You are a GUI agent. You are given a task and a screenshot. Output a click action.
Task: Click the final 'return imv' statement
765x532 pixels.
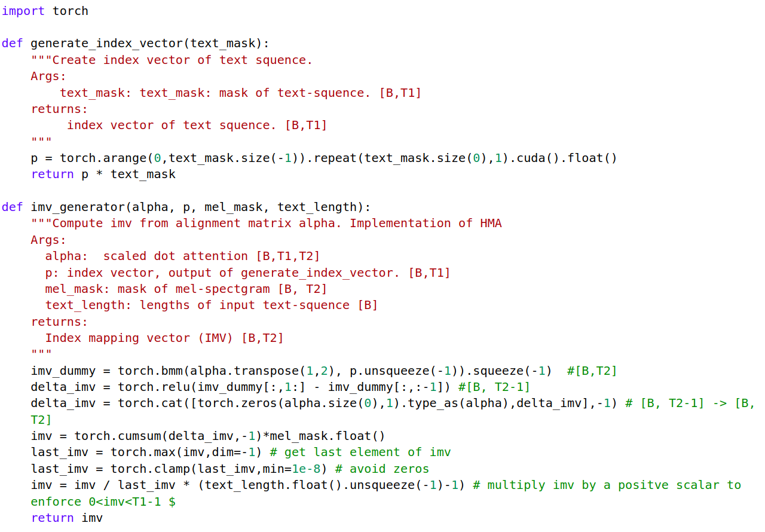click(x=67, y=518)
